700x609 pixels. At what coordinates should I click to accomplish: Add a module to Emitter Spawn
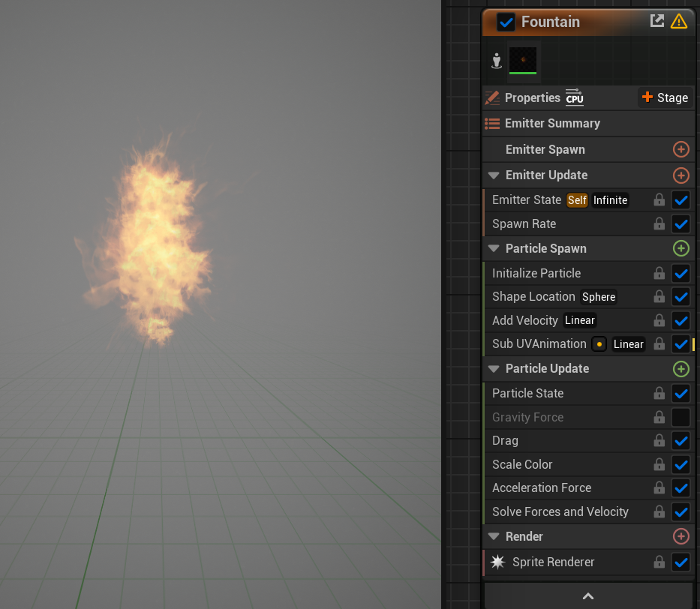click(680, 149)
